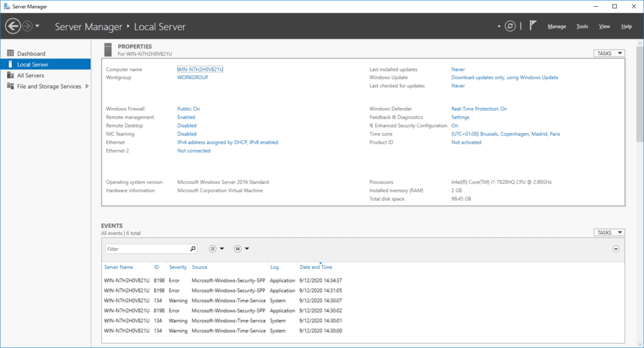The image size is (644, 348).
Task: Open the Help menu
Action: (626, 26)
